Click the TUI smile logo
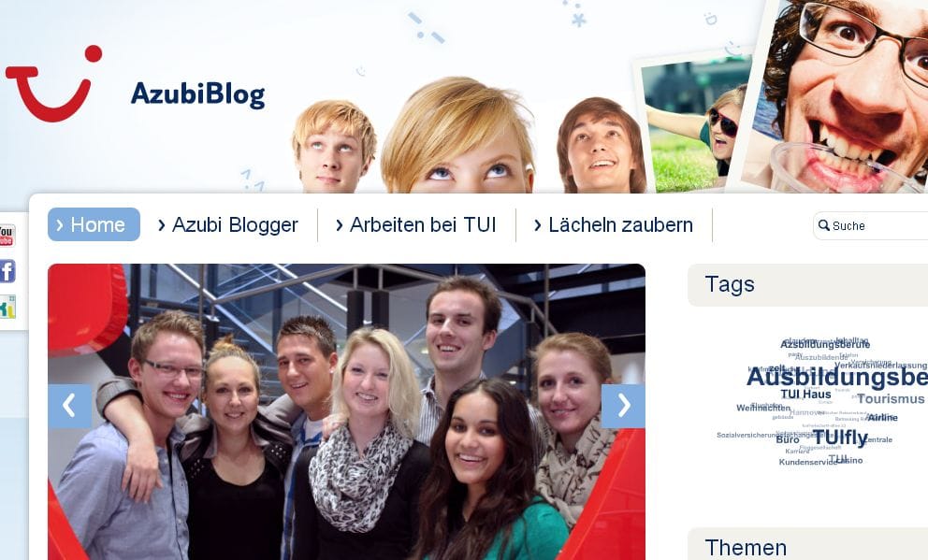The height and width of the screenshot is (560, 928). tap(53, 83)
